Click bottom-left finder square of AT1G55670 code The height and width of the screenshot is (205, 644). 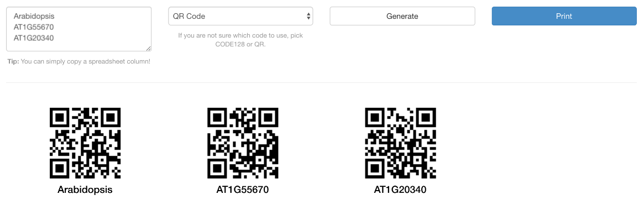coord(217,169)
